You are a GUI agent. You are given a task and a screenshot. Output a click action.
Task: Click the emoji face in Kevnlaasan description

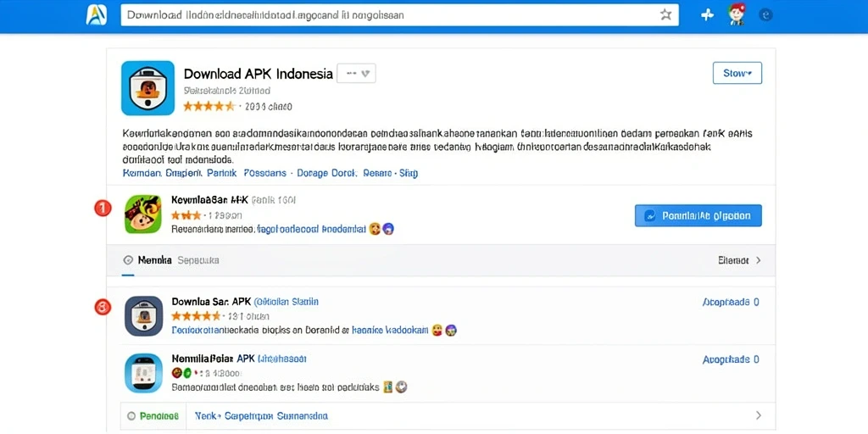[x=375, y=228]
